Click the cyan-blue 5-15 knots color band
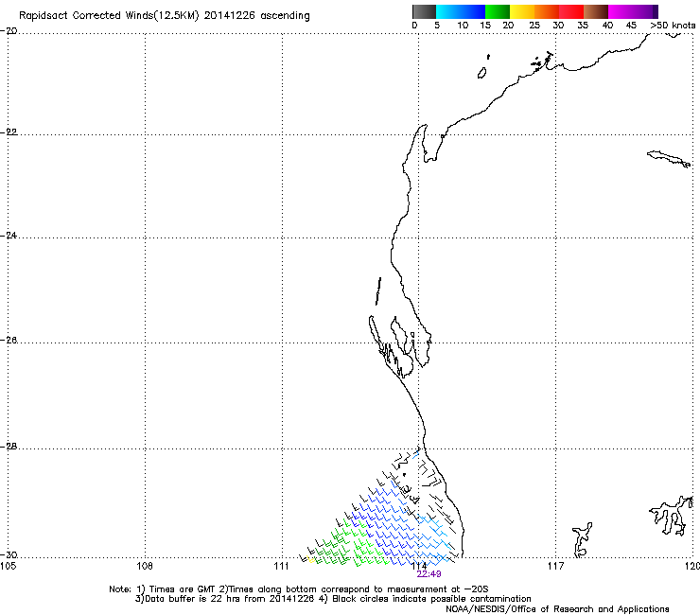The width and height of the screenshot is (700, 615). pyautogui.click(x=461, y=11)
